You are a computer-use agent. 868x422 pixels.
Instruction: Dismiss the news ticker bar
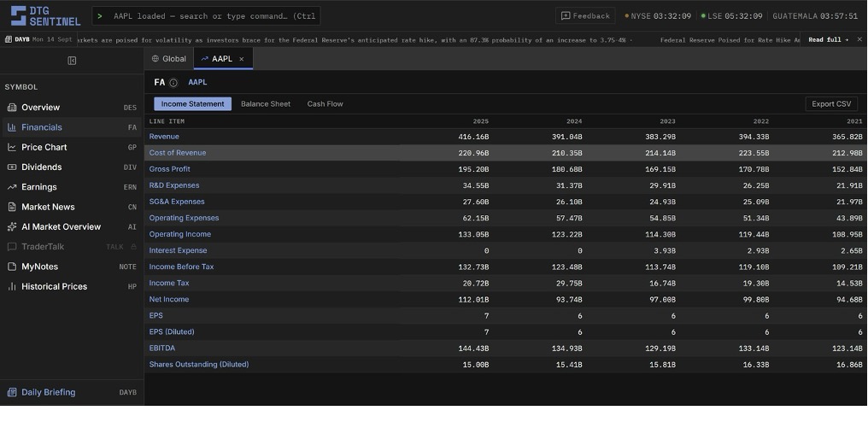tap(859, 39)
